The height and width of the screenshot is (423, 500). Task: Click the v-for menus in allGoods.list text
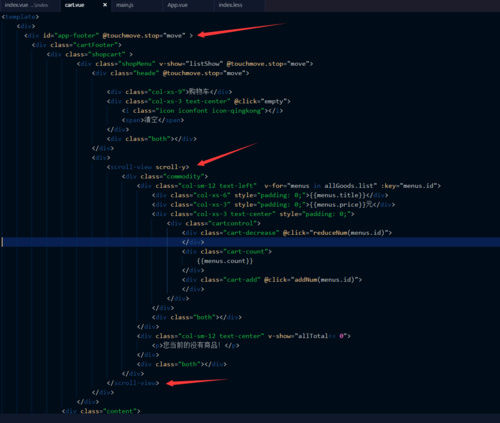tap(321, 186)
